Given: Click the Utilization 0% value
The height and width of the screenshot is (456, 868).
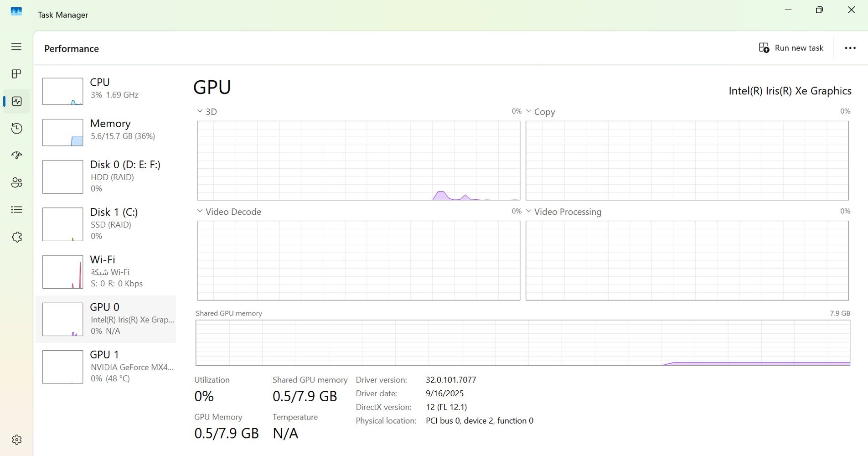Looking at the screenshot, I should point(204,396).
